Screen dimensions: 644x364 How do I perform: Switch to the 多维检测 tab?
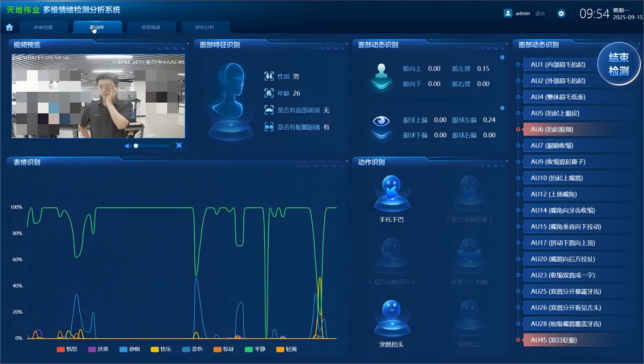pos(43,27)
